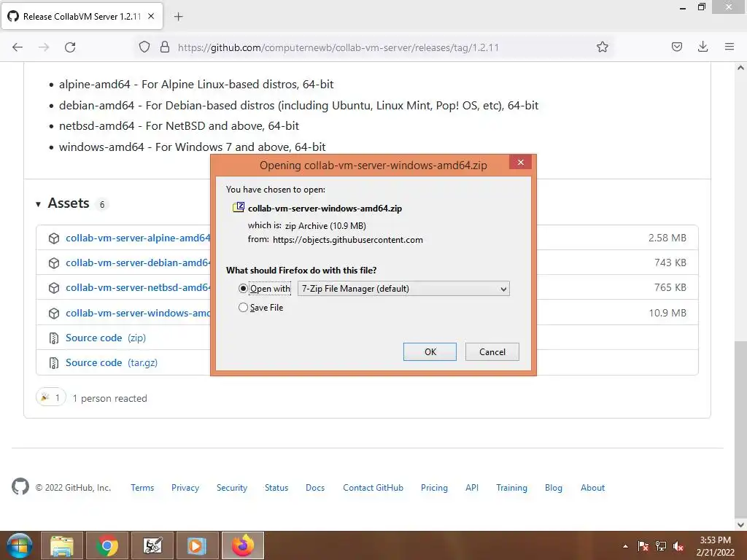Image resolution: width=747 pixels, height=560 pixels.
Task: Close the Opening zip dialog
Action: [x=520, y=163]
